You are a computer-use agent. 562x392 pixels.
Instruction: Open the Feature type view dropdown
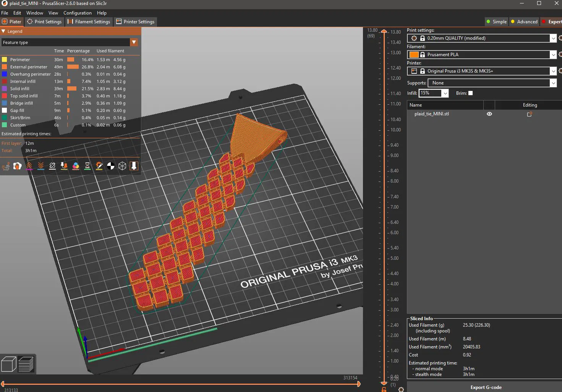134,42
